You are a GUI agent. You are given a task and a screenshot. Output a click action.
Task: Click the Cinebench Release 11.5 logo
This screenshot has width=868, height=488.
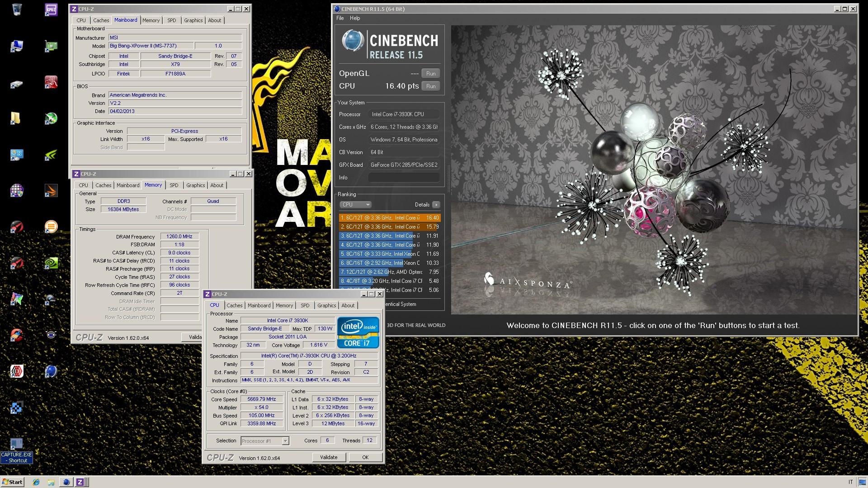[x=390, y=45]
